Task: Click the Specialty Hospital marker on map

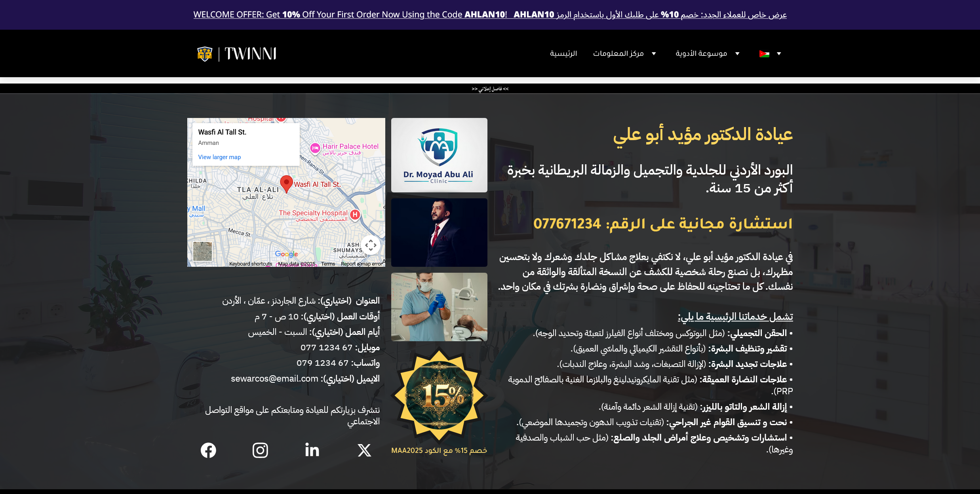Action: pyautogui.click(x=355, y=215)
